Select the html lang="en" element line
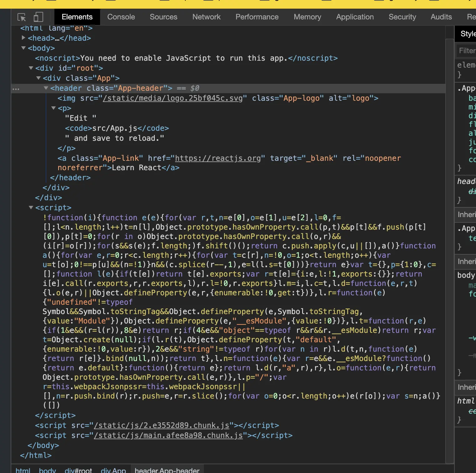This screenshot has width=476, height=473. pyautogui.click(x=56, y=28)
